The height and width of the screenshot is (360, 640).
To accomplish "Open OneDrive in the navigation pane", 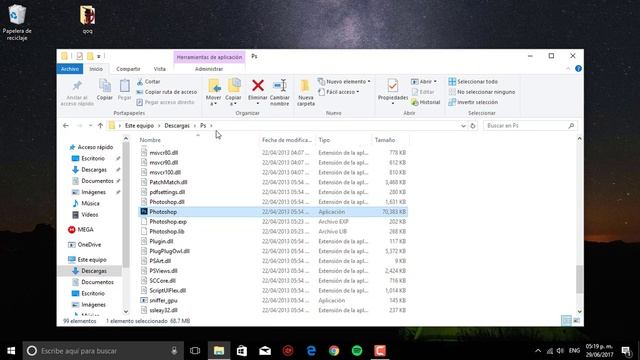I will [x=89, y=244].
